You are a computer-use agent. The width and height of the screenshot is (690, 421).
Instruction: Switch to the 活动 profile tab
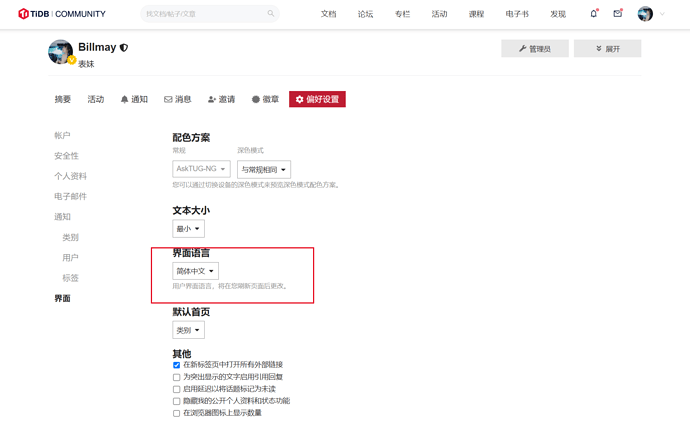95,99
